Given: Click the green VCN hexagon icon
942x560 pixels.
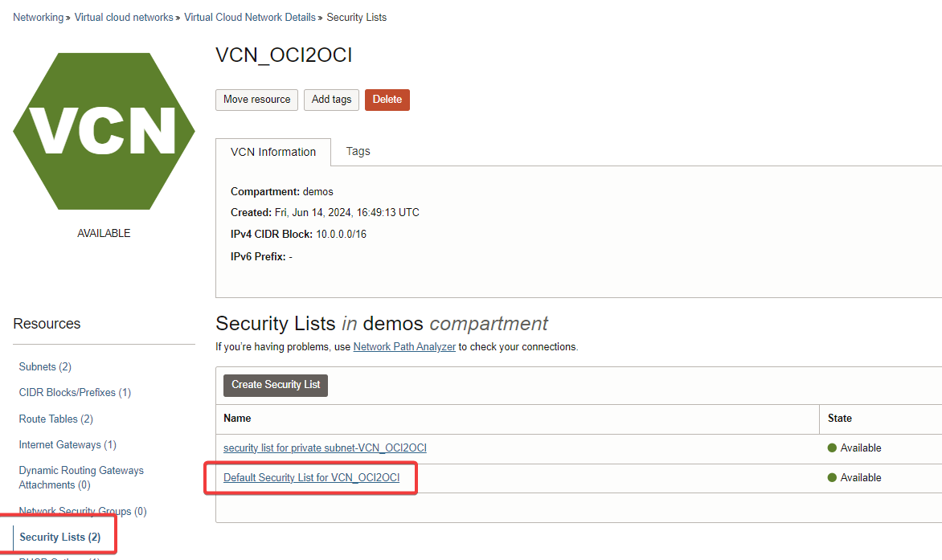Looking at the screenshot, I should click(x=104, y=131).
